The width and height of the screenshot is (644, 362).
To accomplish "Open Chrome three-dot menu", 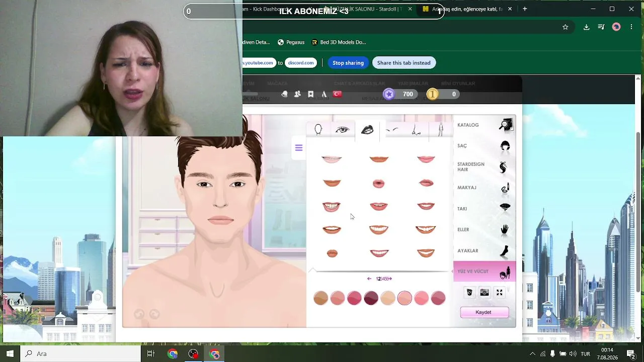I will pyautogui.click(x=631, y=27).
